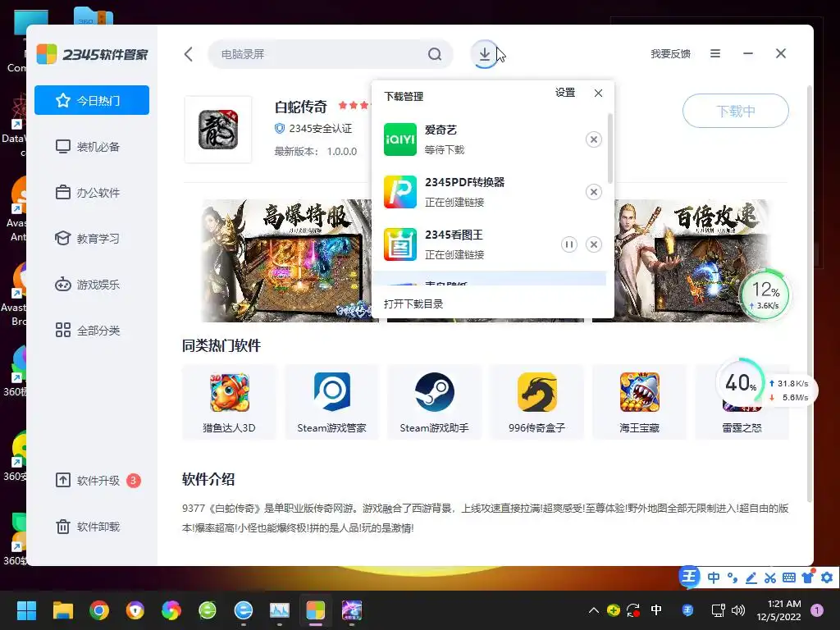
Task: Cancel the 爱奇艺 download
Action: click(593, 139)
